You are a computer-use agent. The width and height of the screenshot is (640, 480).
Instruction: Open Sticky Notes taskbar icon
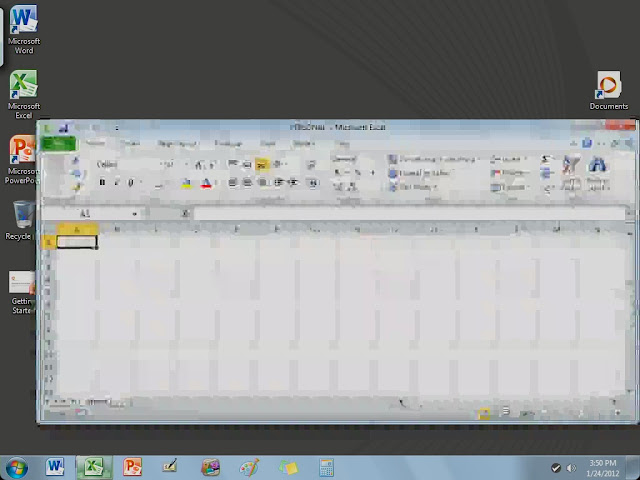(288, 467)
